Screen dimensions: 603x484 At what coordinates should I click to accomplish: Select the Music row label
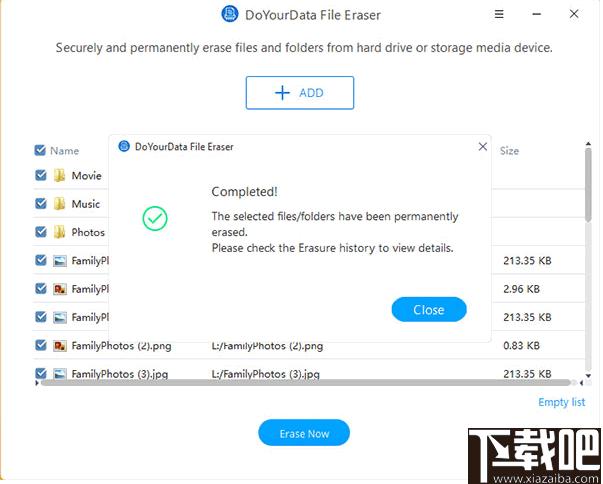coord(85,204)
